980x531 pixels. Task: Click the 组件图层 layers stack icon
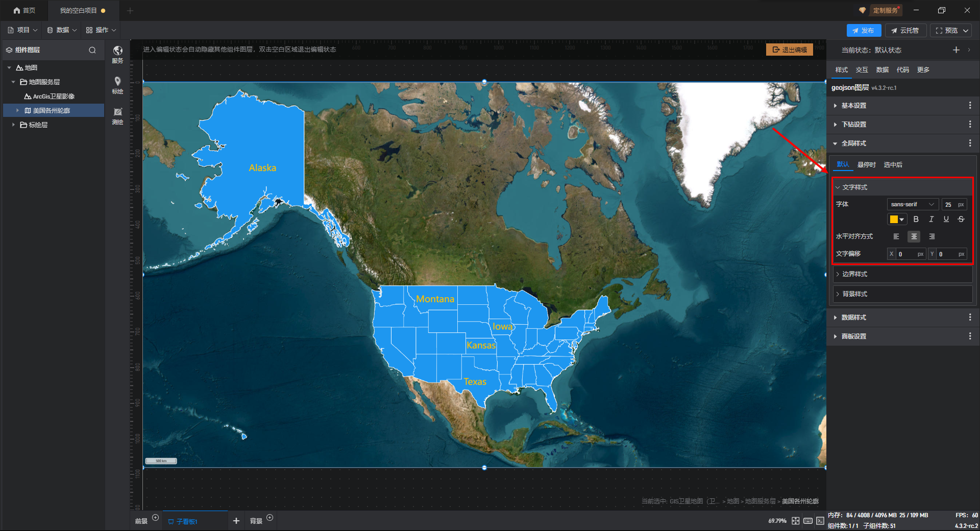(x=9, y=50)
